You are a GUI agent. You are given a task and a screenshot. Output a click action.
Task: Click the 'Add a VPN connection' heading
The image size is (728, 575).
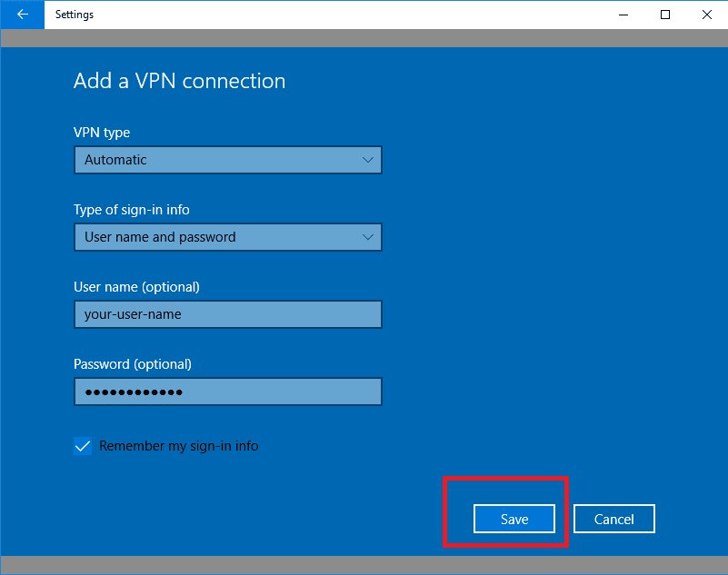click(x=179, y=81)
